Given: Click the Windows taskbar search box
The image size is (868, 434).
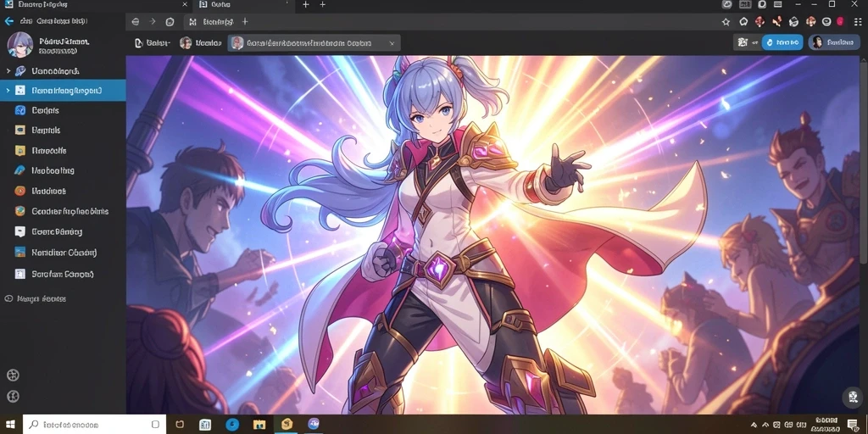Looking at the screenshot, I should click(95, 425).
